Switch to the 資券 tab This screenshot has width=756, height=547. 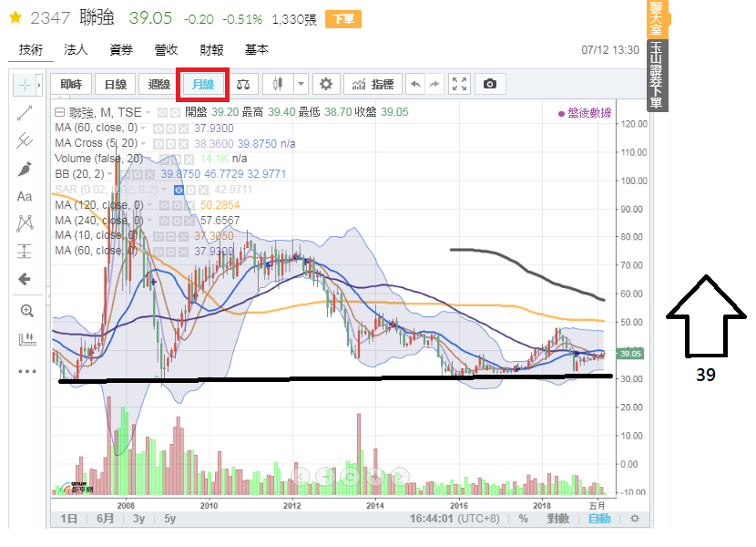click(121, 50)
